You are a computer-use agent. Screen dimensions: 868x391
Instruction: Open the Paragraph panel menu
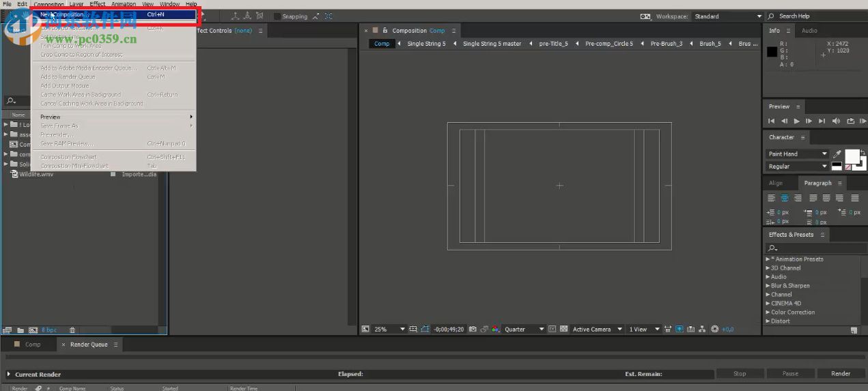841,183
